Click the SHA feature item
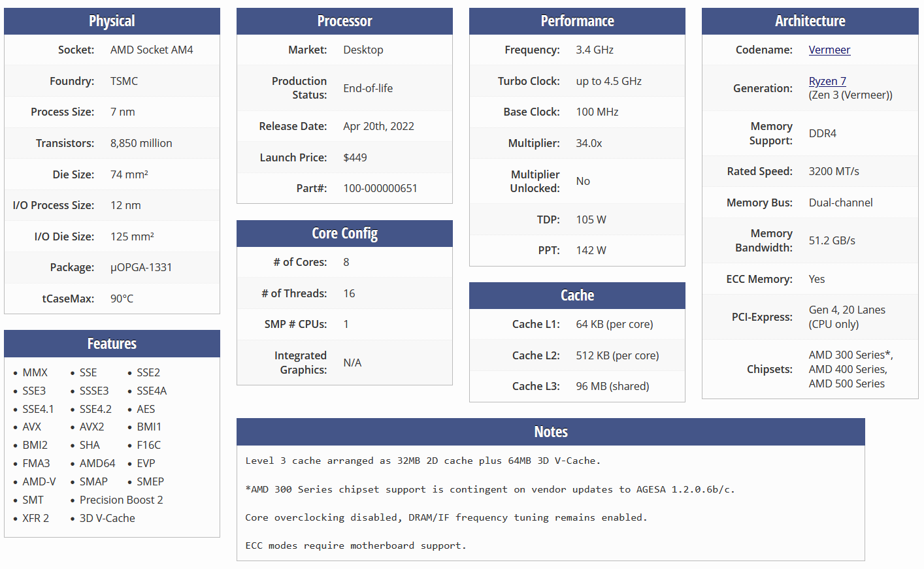The height and width of the screenshot is (569, 924). (x=90, y=445)
